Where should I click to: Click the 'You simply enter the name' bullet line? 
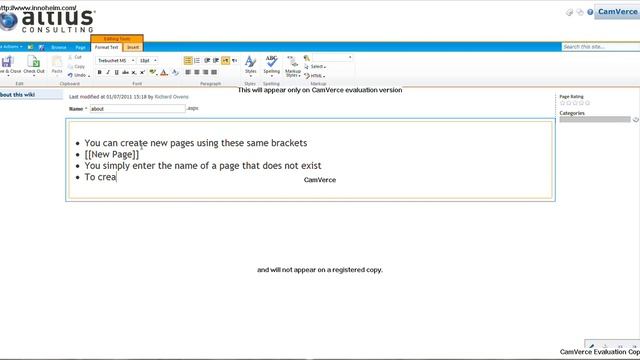[x=203, y=166]
